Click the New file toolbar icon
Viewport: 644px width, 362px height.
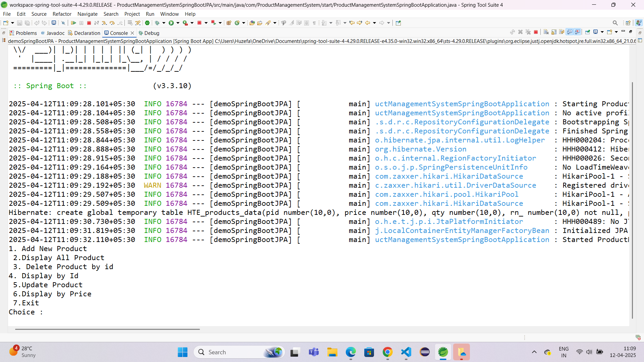(x=6, y=23)
